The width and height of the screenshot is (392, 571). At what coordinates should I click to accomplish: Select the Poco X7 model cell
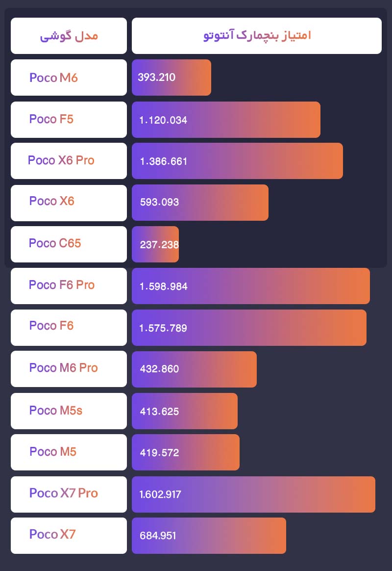tap(69, 535)
